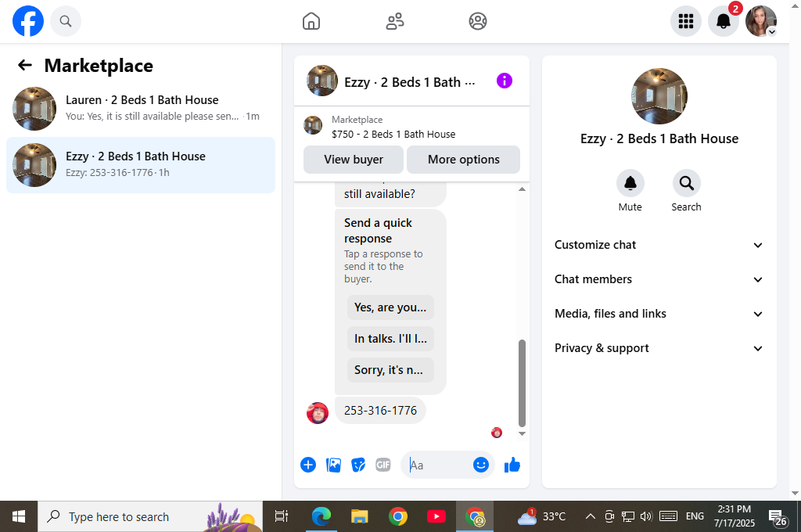
Task: Click Ezzy's red avatar beside message
Action: tap(318, 413)
